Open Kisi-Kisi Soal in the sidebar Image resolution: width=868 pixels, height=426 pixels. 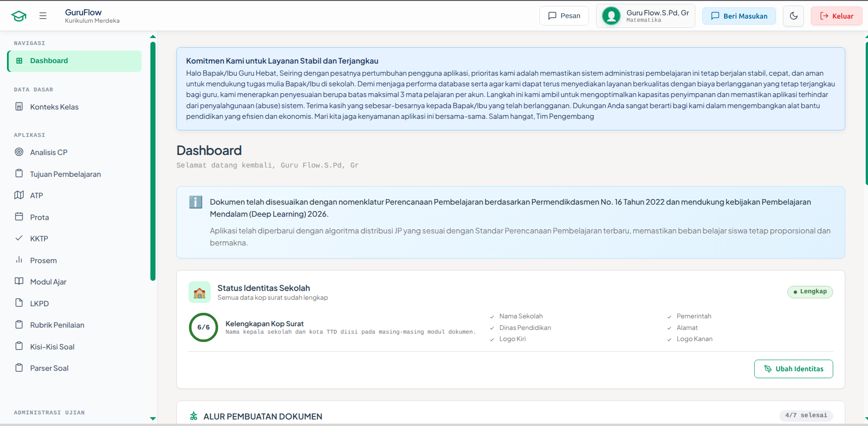[x=75, y=347]
